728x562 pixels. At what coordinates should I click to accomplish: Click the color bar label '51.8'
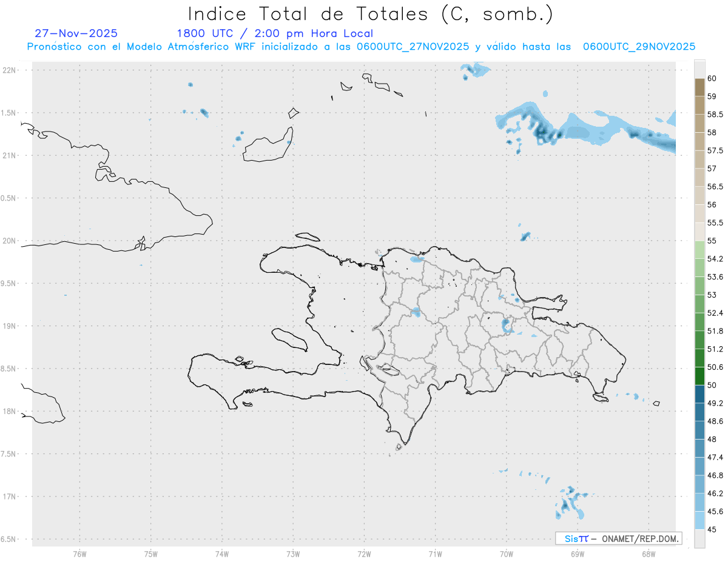[x=715, y=331]
